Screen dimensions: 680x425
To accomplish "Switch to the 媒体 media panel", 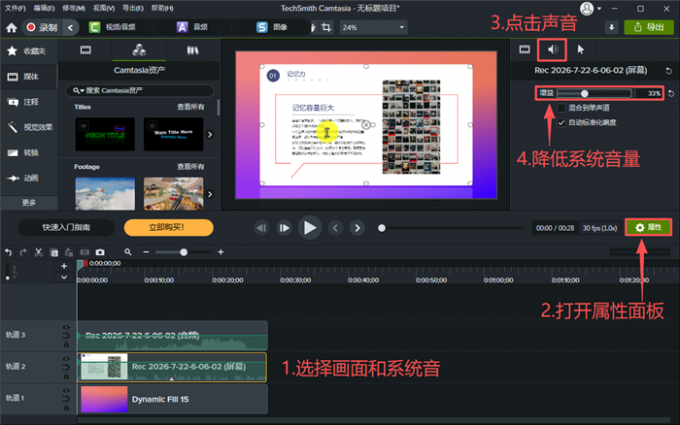I will coord(29,77).
